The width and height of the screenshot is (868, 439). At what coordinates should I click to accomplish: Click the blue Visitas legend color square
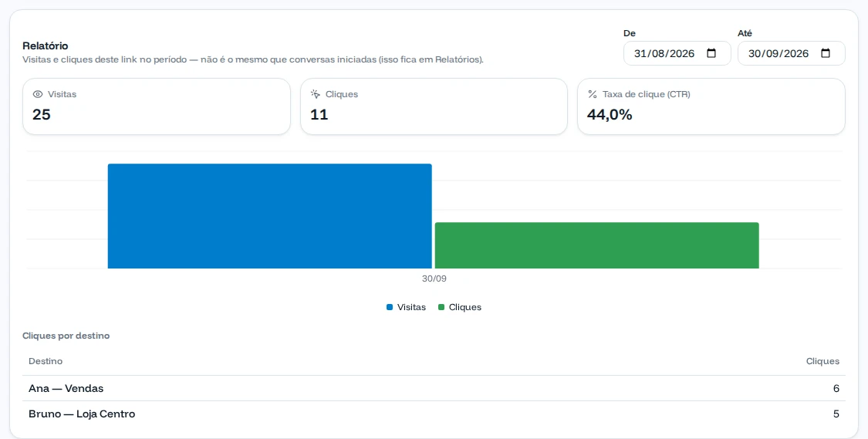(x=390, y=307)
